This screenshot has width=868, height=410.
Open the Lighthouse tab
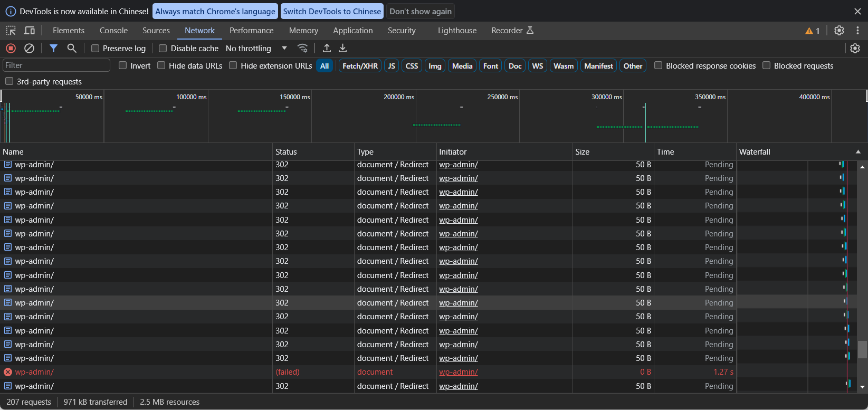click(457, 31)
